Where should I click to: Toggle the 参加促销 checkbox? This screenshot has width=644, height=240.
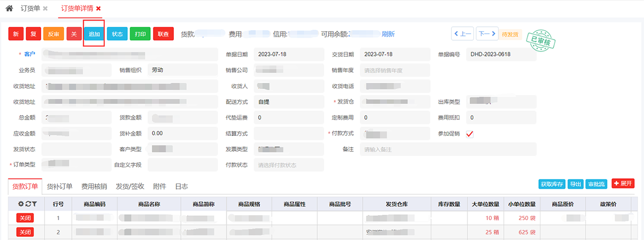point(470,134)
